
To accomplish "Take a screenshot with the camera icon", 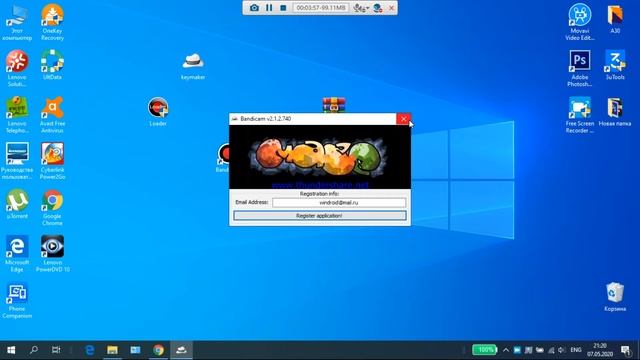I will click(x=254, y=8).
